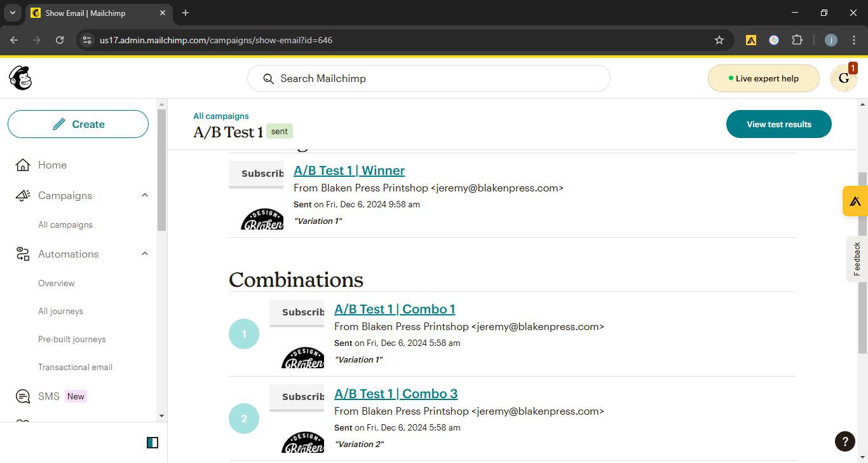Open the Home icon in sidebar
868x463 pixels.
[x=23, y=165]
